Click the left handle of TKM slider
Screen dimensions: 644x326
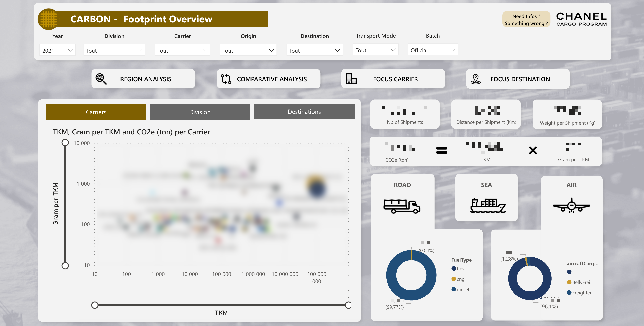95,305
